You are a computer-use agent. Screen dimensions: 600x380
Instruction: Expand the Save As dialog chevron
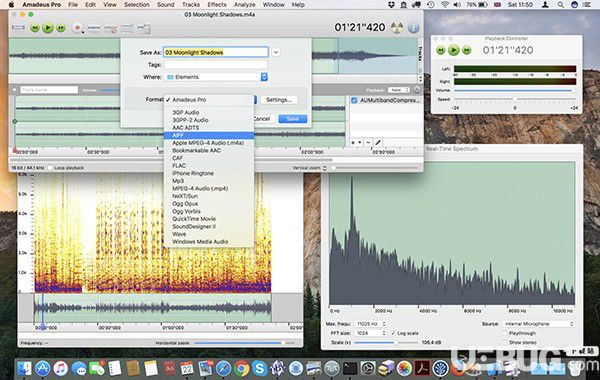pyautogui.click(x=276, y=52)
